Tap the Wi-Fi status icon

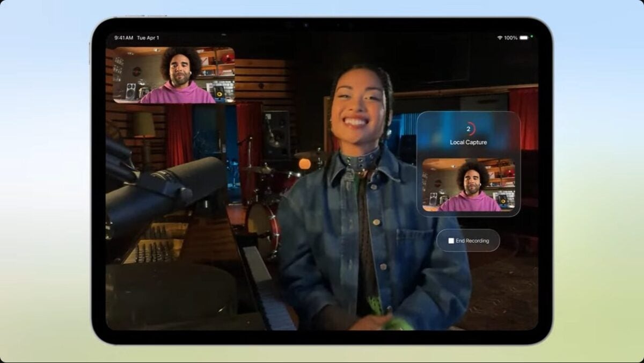[x=500, y=38]
